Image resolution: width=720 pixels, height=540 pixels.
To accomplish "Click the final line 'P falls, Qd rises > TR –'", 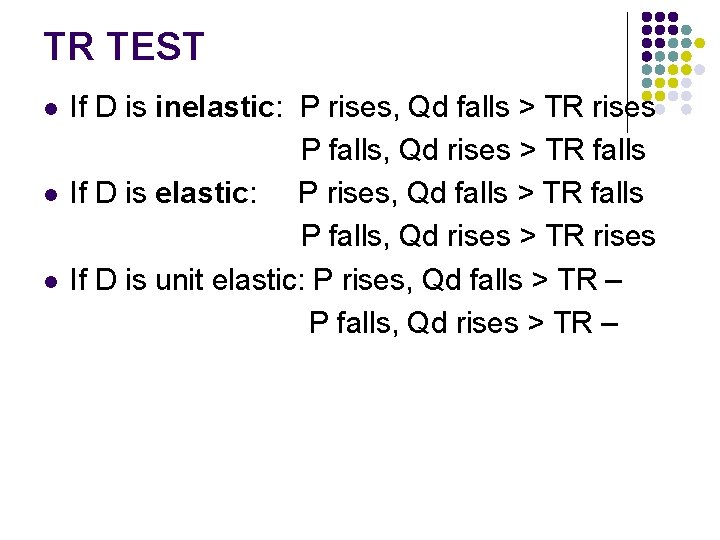I will [x=464, y=323].
